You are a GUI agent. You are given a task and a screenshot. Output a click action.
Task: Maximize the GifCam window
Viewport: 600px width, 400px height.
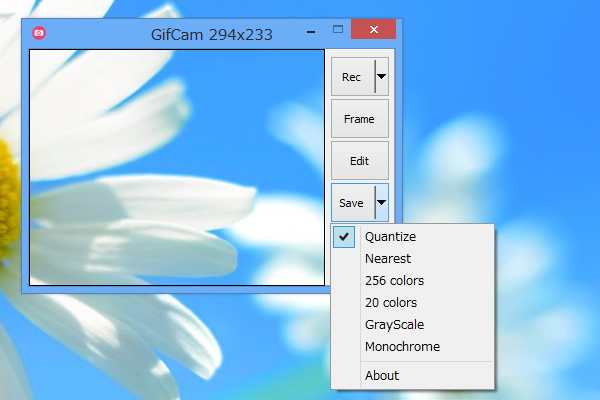[338, 29]
